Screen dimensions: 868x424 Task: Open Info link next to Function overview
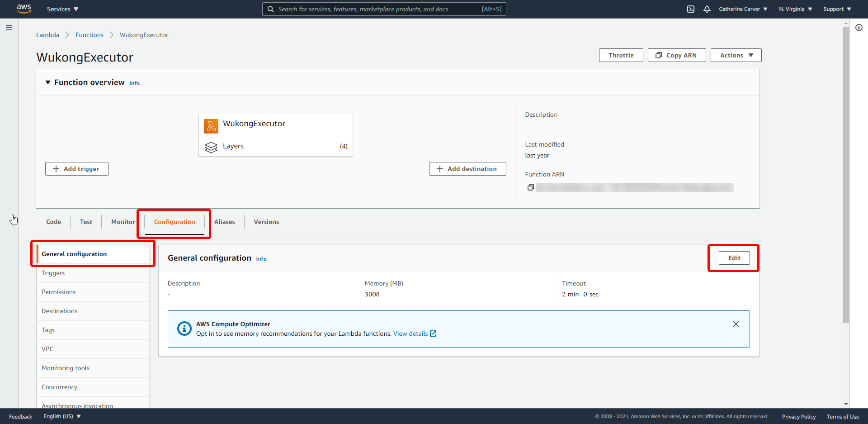tap(134, 83)
